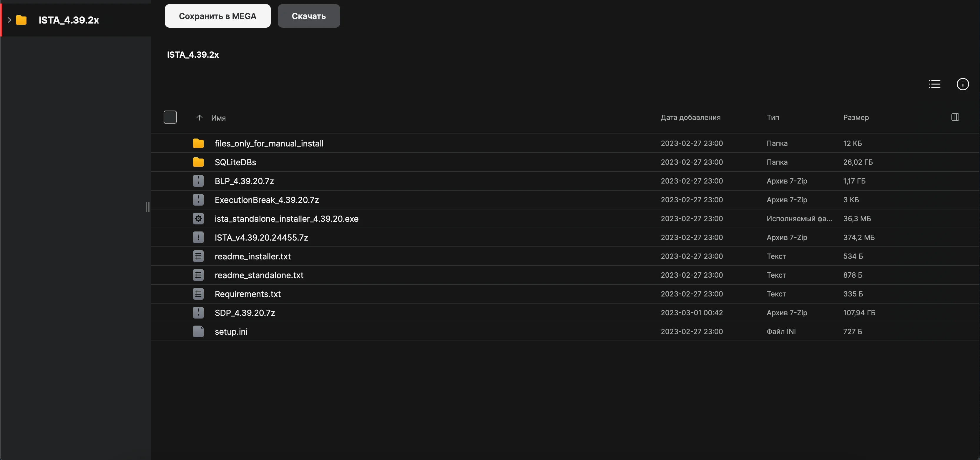
Task: Click the Requirements.txt text file icon
Action: tap(198, 294)
